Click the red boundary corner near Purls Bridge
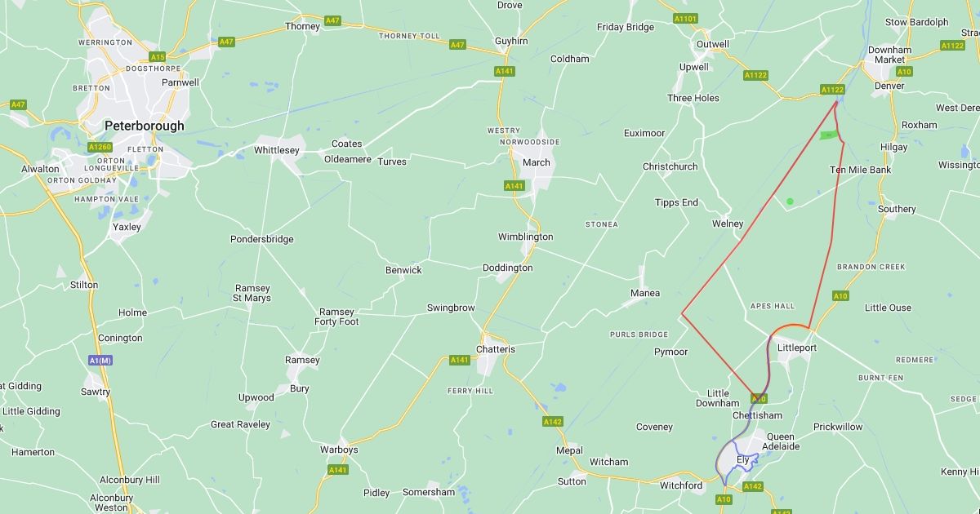This screenshot has height=514, width=980. tap(683, 313)
